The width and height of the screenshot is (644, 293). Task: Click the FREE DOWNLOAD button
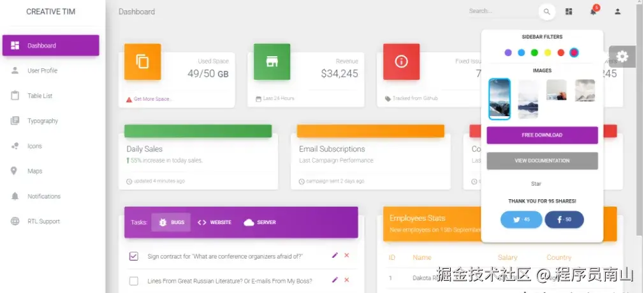pyautogui.click(x=542, y=135)
